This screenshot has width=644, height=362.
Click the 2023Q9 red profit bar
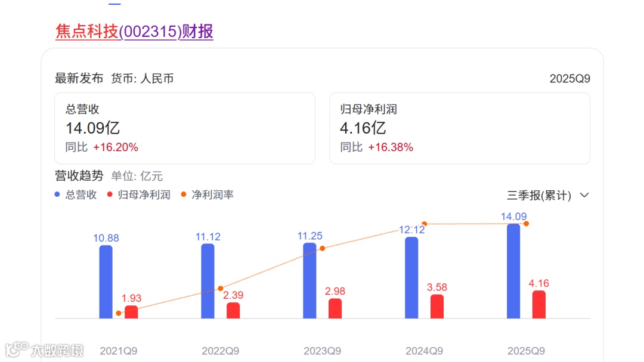(x=335, y=308)
